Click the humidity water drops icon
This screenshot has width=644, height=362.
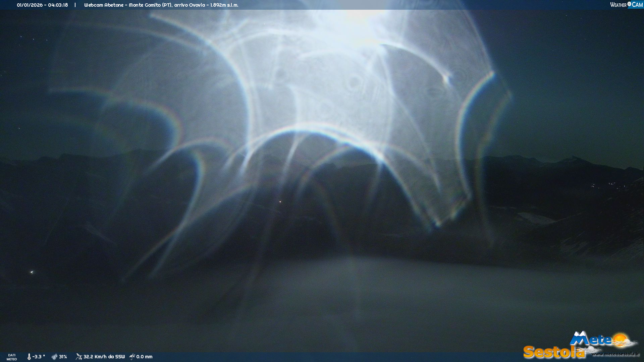[54, 357]
